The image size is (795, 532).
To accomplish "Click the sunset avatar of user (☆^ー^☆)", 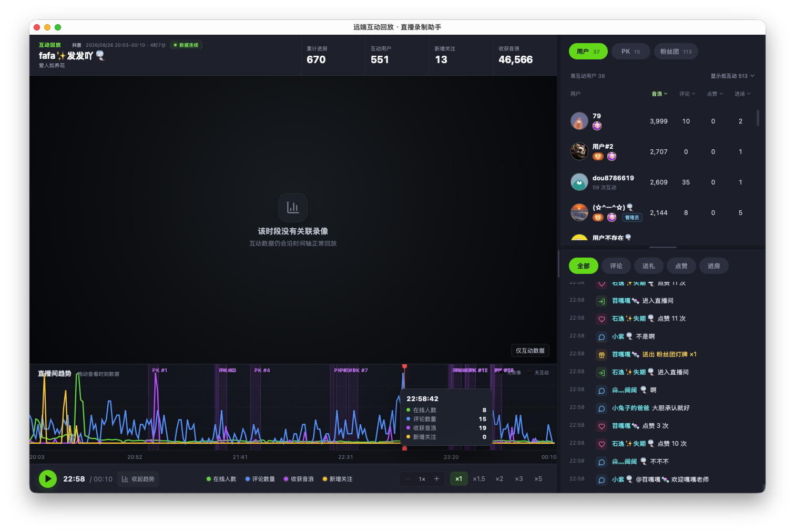I will click(579, 212).
